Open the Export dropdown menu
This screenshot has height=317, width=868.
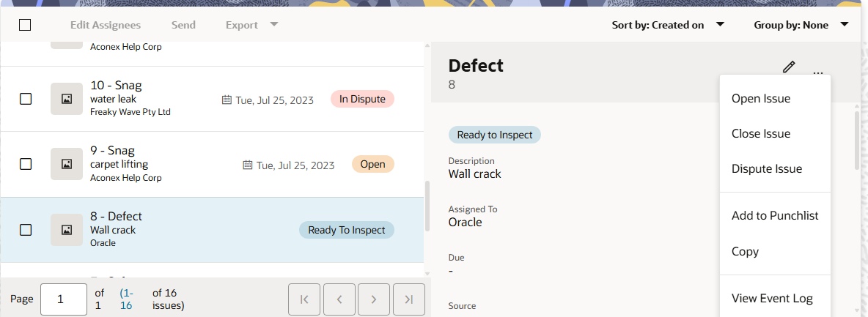[251, 25]
